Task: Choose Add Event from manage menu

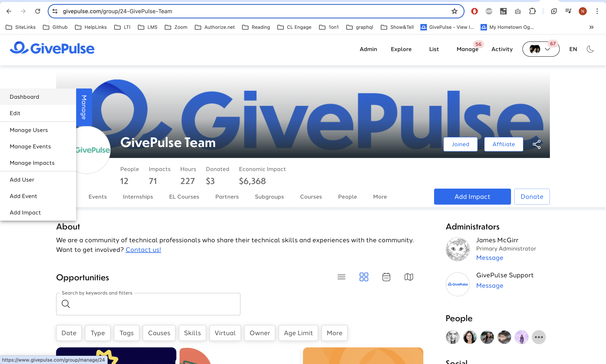Action: click(38, 196)
